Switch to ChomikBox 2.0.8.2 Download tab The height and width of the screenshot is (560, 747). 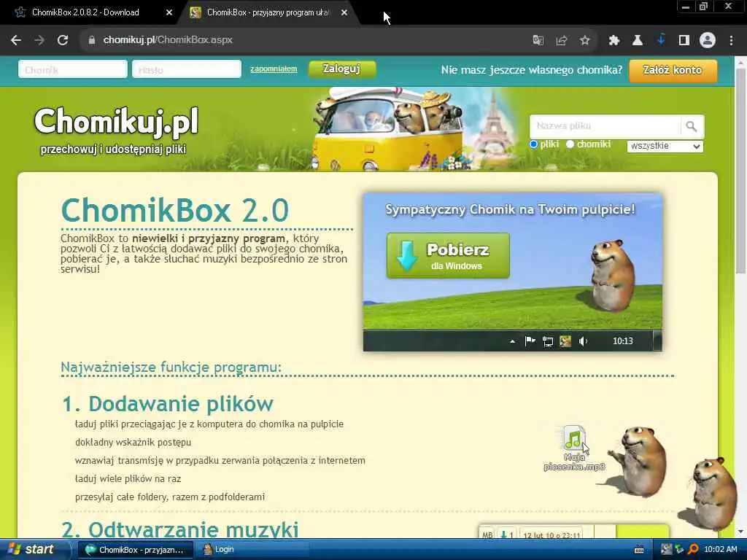click(x=85, y=13)
